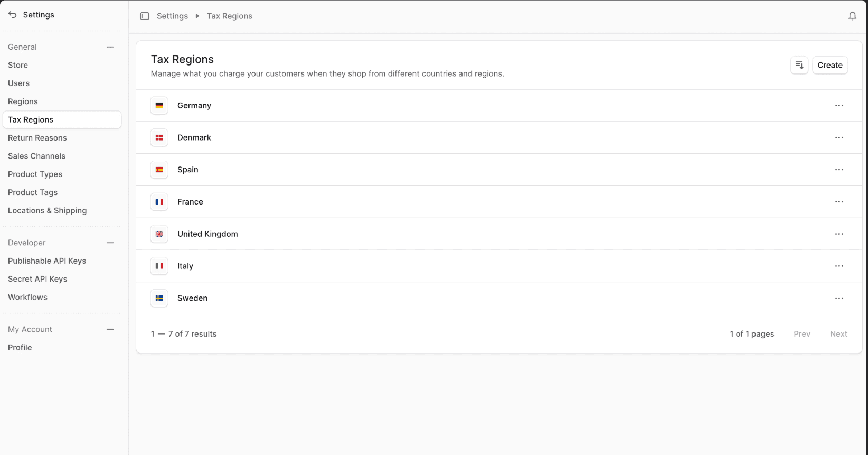Collapse the Developer section

(110, 243)
